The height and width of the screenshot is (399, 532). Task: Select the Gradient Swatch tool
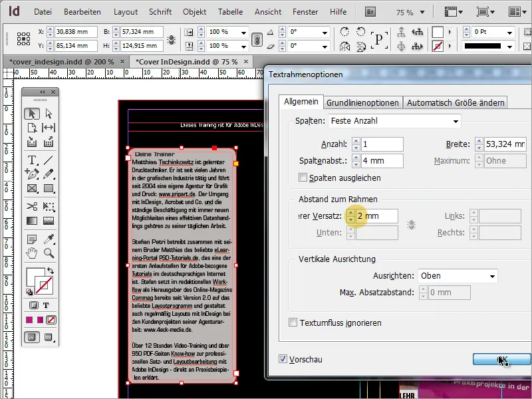pos(32,221)
